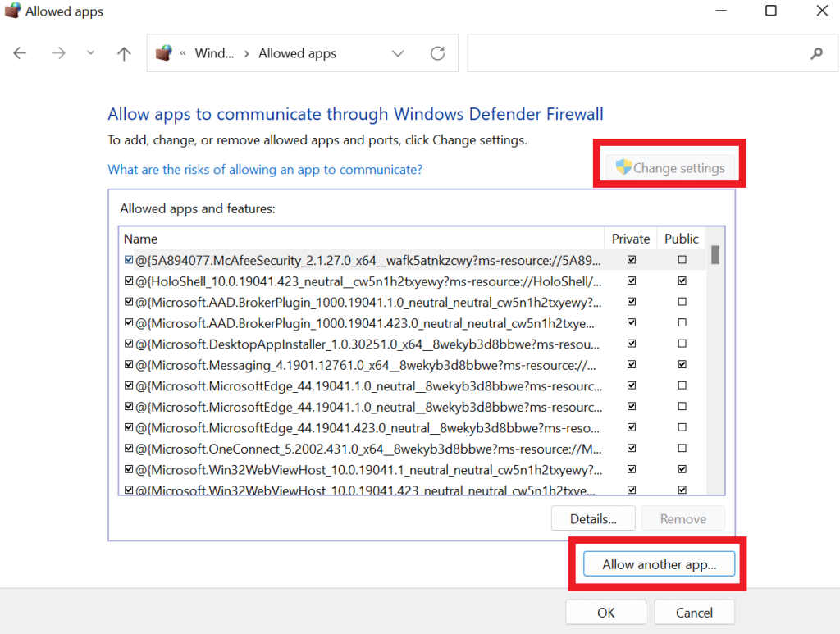Uncheck the HoloShell app checkbox
The width and height of the screenshot is (840, 634).
tap(129, 281)
